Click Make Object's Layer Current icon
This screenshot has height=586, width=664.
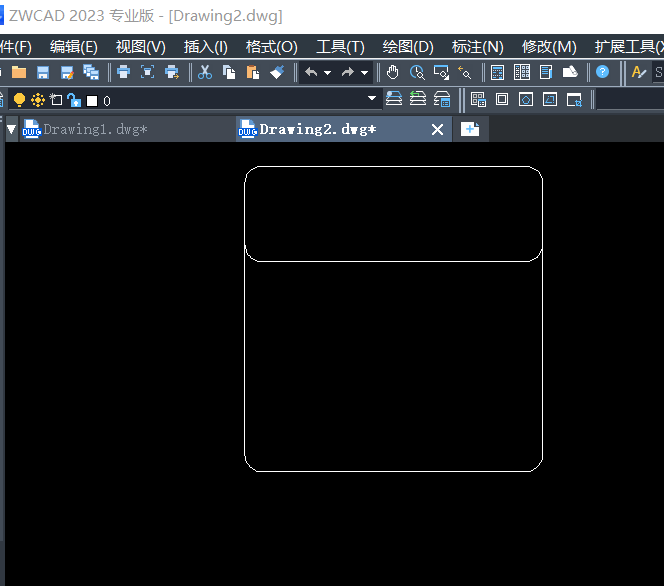pos(394,99)
